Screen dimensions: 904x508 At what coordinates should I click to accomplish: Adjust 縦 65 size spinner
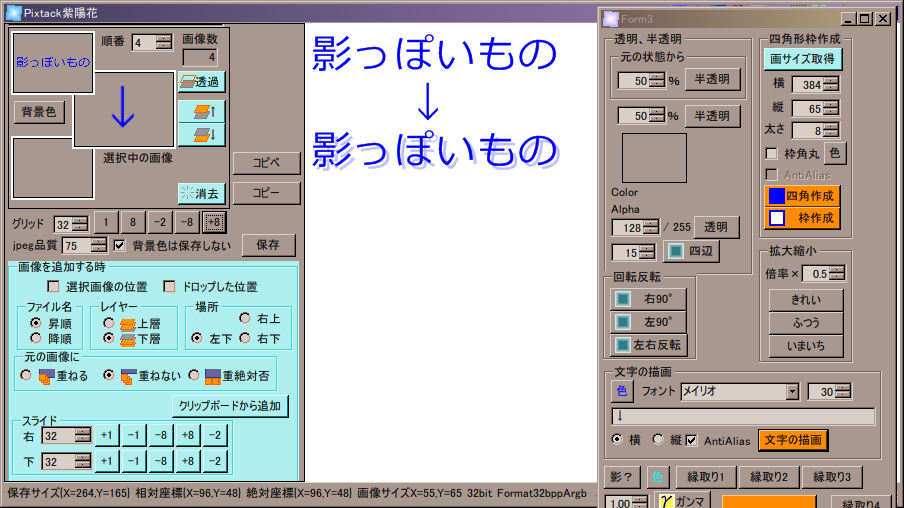coord(831,108)
